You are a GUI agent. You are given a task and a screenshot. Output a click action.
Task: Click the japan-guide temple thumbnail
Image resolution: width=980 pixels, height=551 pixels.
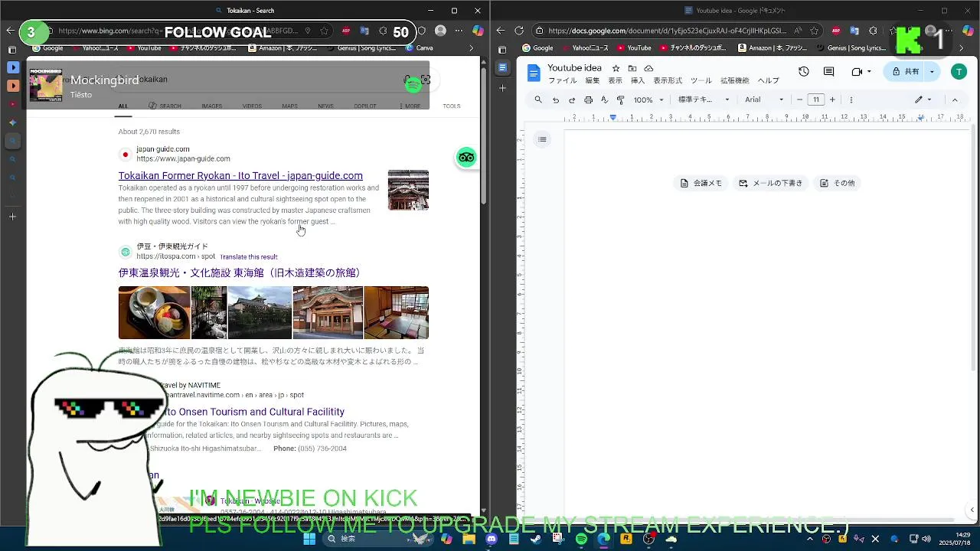[408, 190]
